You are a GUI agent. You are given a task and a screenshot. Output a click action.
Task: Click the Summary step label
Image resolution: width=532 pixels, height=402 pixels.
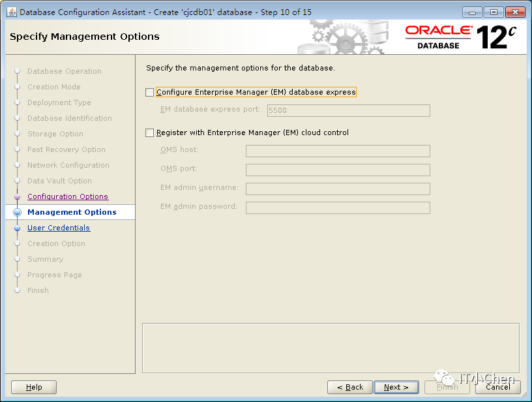[46, 259]
